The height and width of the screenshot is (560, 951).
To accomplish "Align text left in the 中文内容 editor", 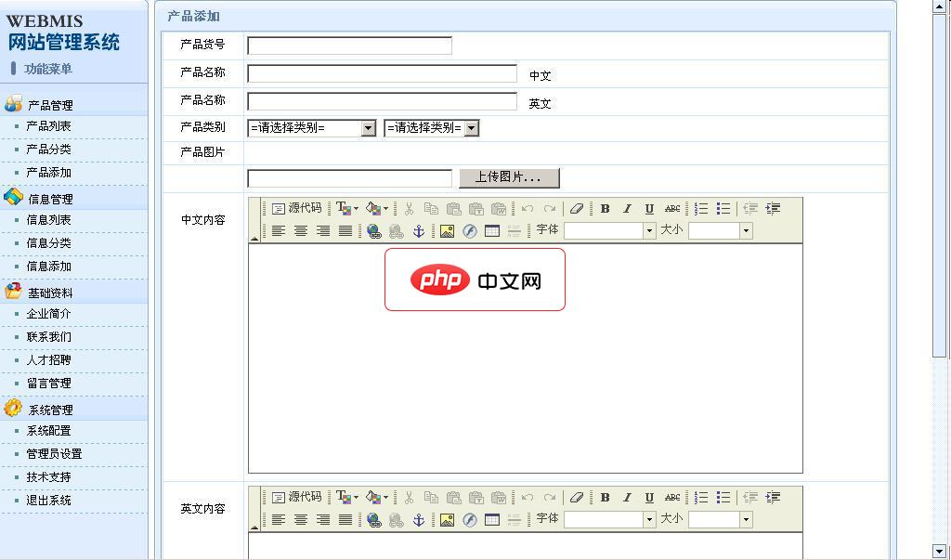I will click(279, 231).
